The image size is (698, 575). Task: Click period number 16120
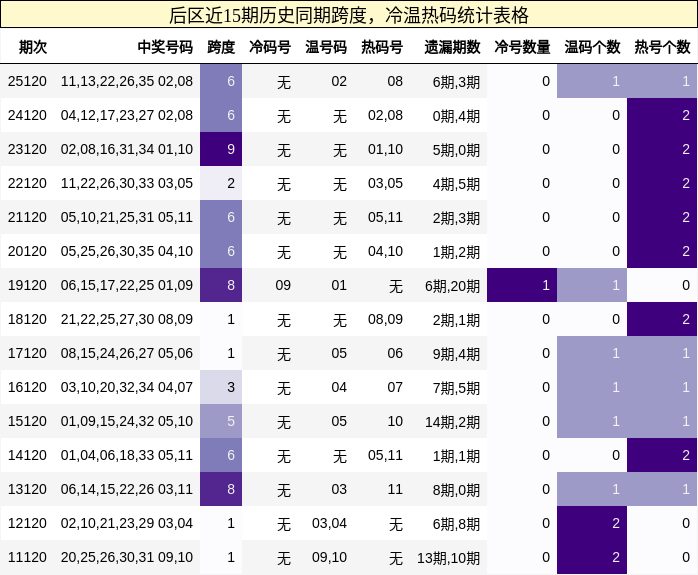(27, 387)
